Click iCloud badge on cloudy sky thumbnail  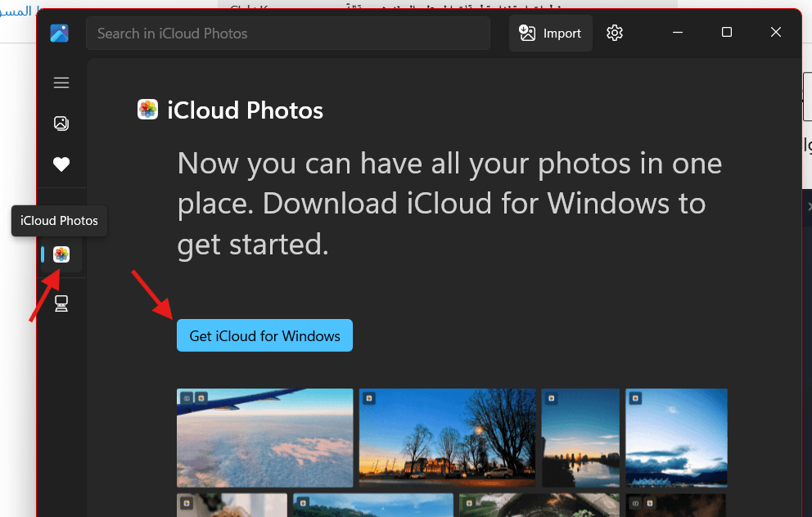pyautogui.click(x=635, y=398)
